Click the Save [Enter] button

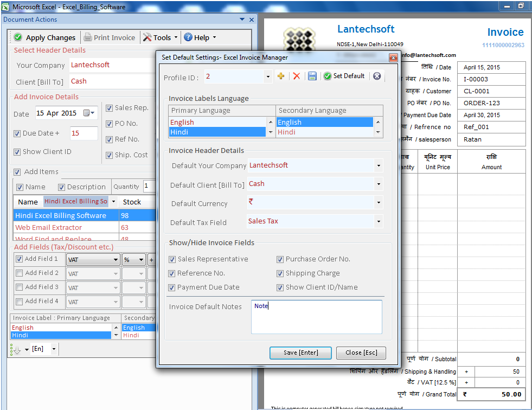(300, 353)
